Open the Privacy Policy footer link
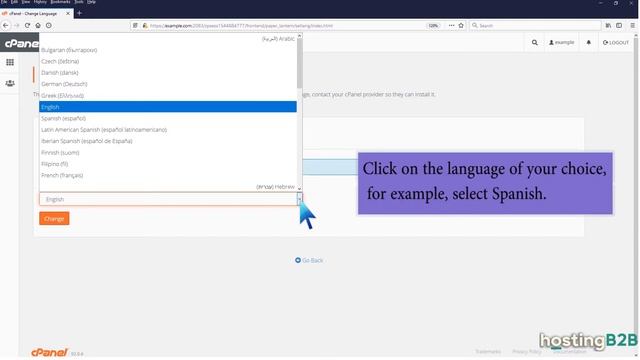 click(x=527, y=351)
